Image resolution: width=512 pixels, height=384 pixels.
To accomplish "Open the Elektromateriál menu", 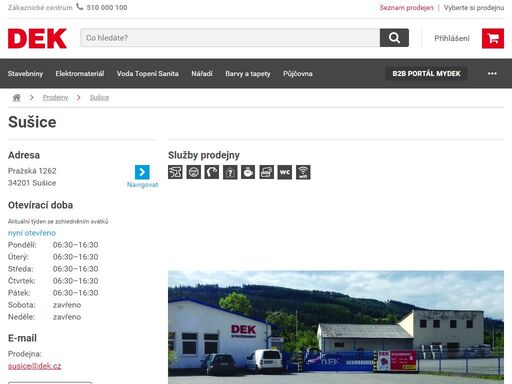I will tap(80, 74).
